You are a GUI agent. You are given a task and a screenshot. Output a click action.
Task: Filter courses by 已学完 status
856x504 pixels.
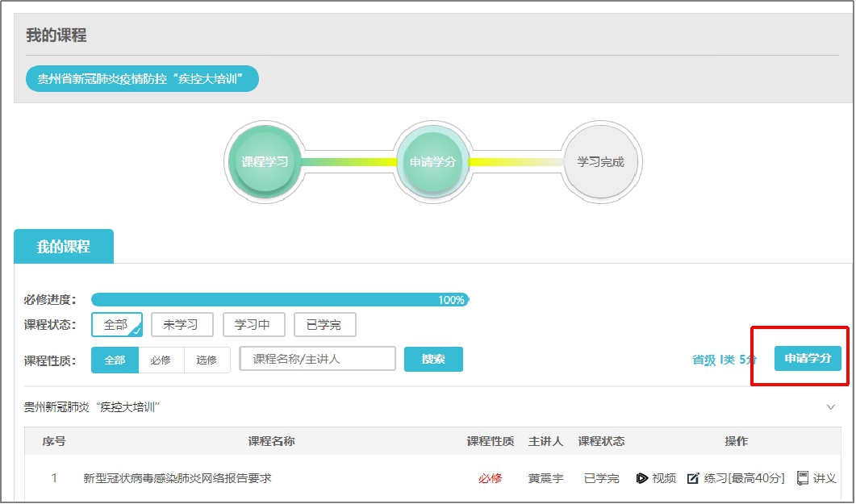324,325
